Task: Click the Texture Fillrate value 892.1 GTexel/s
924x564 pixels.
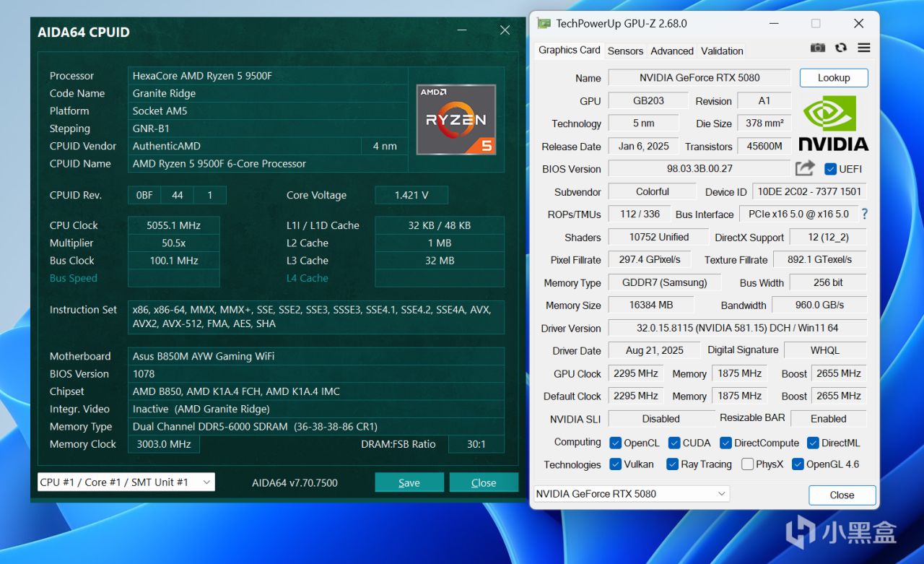Action: (819, 259)
